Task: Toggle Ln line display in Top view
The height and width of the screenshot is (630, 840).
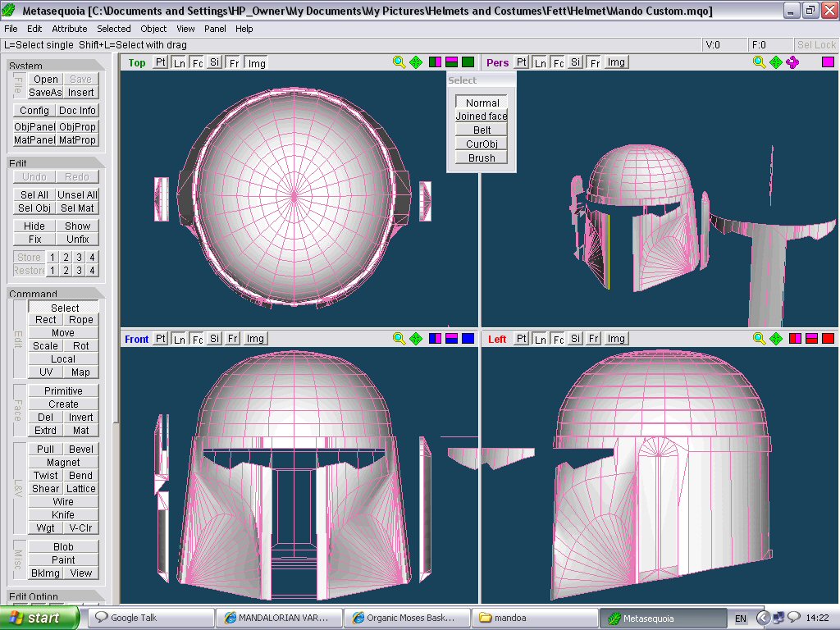Action: tap(179, 62)
